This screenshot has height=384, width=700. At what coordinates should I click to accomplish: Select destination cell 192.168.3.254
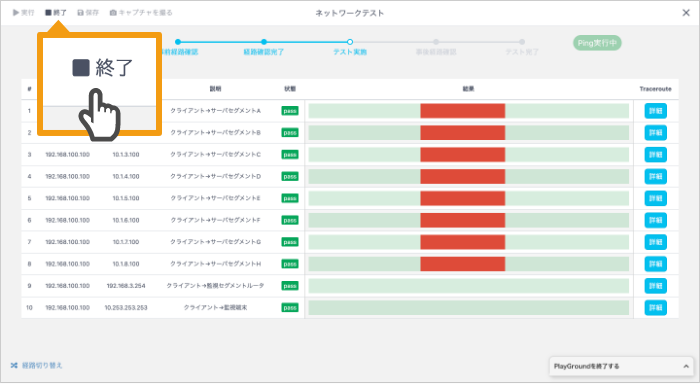point(126,286)
